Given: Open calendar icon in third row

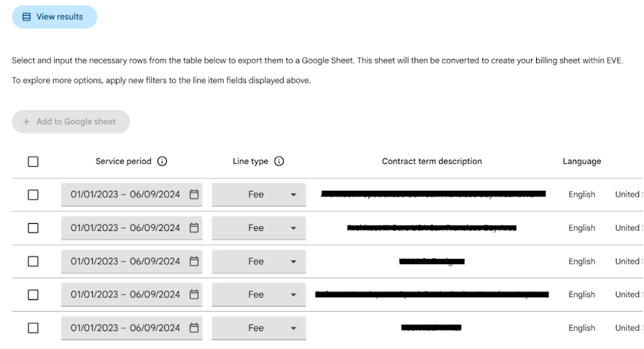Looking at the screenshot, I should pos(194,261).
